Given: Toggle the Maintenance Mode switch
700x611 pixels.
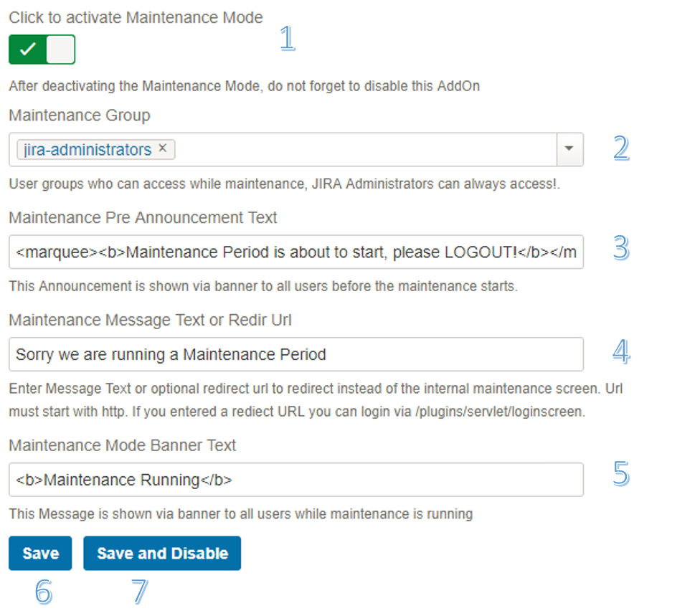Looking at the screenshot, I should tap(42, 49).
